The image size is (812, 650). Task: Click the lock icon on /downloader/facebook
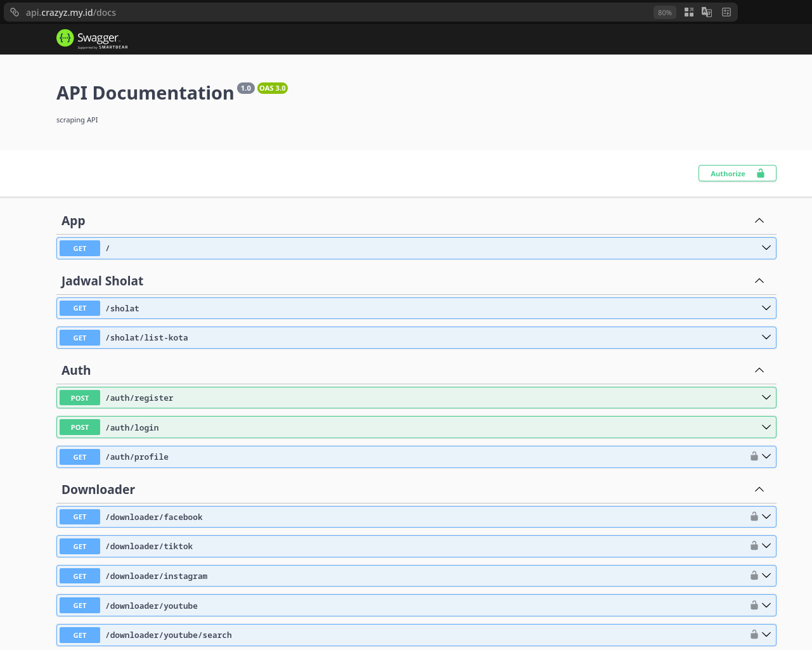[754, 517]
